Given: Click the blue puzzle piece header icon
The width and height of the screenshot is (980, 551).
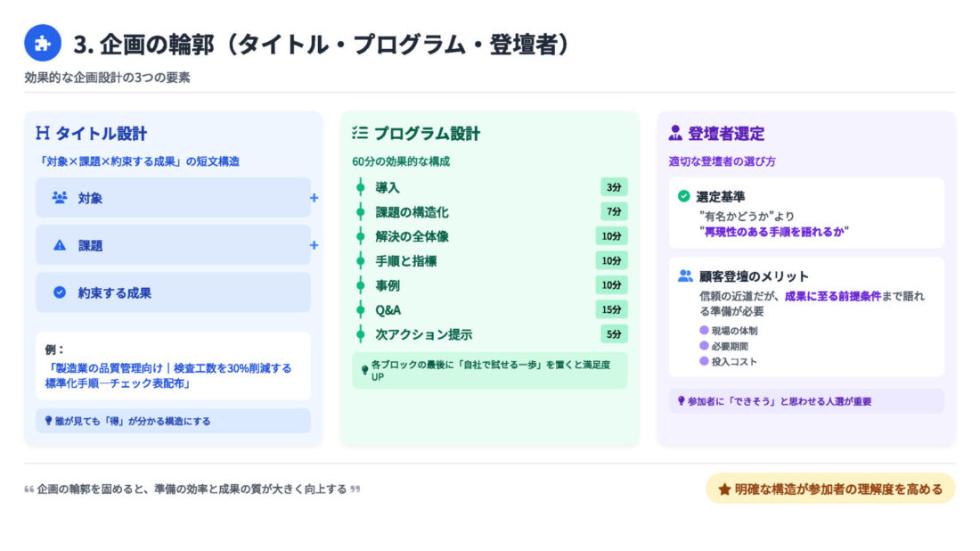Looking at the screenshot, I should click(x=43, y=43).
